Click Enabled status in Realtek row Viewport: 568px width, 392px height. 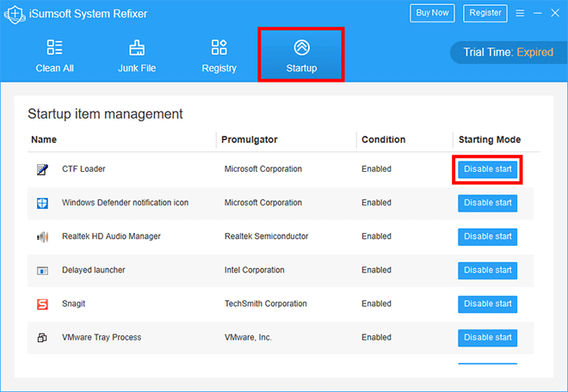(x=376, y=236)
